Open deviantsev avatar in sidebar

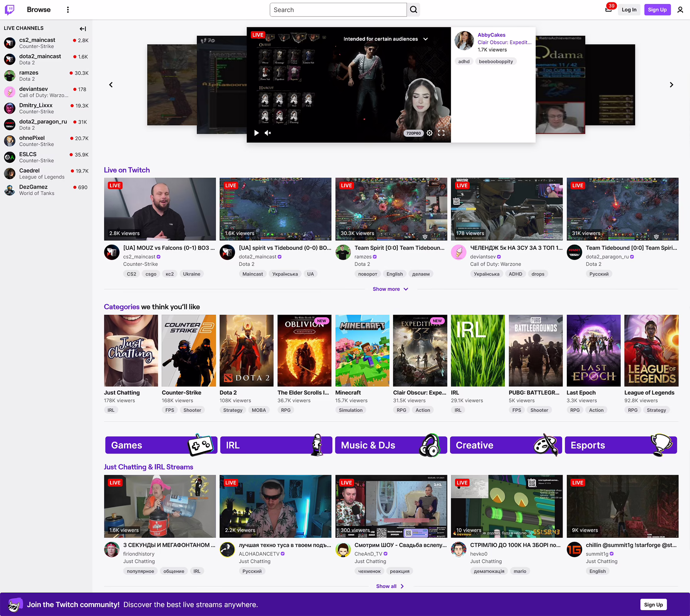click(x=10, y=92)
